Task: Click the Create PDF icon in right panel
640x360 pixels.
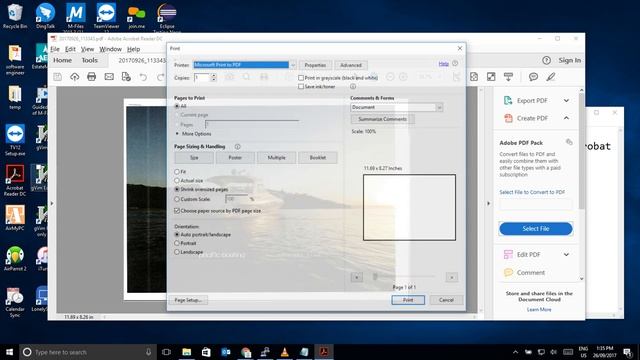Action: click(508, 118)
